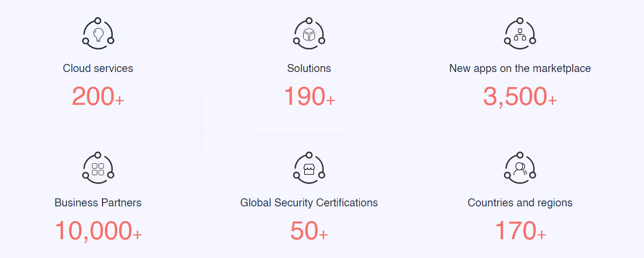Click the 190+ solutions figure

[x=309, y=97]
